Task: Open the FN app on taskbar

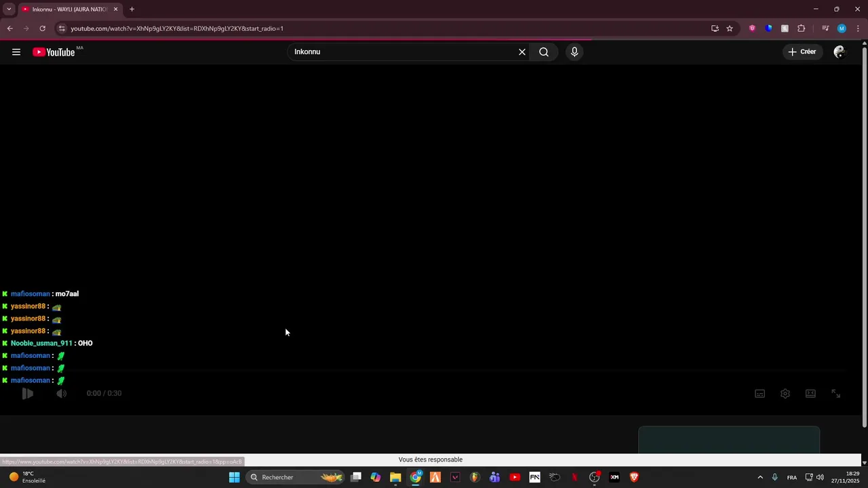Action: (534, 477)
